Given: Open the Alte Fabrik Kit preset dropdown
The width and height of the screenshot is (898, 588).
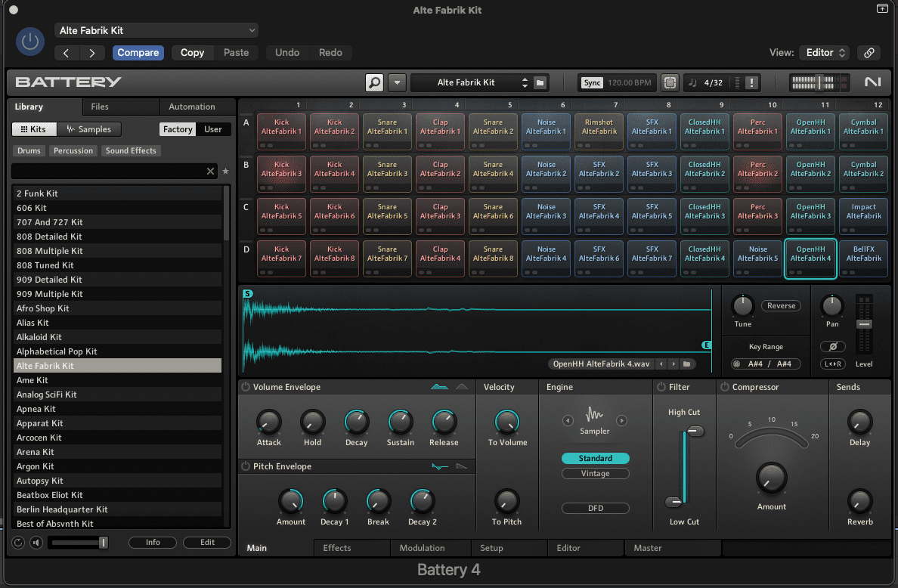Looking at the screenshot, I should click(156, 30).
